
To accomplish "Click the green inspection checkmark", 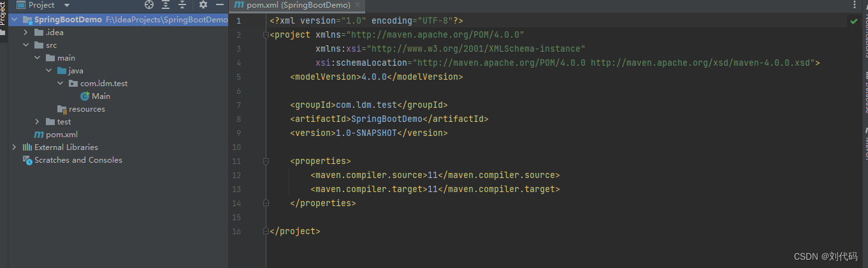I will 853,21.
